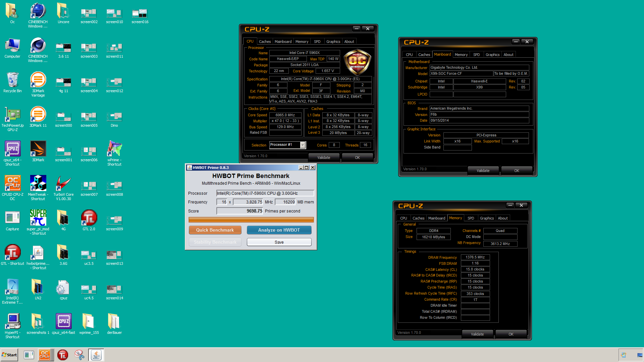This screenshot has width=644, height=362.
Task: Click Model value X99-SOC Force-CF
Action: pyautogui.click(x=461, y=73)
